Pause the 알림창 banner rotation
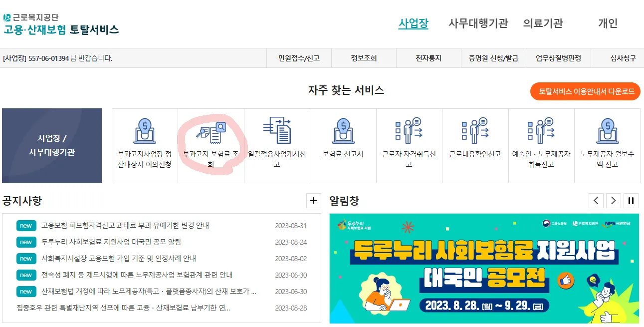Screen dimensions: 644x327 [631, 201]
